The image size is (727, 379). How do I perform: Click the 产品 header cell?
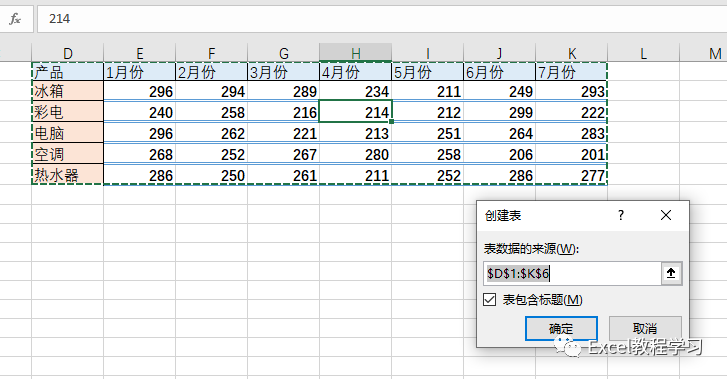click(68, 71)
